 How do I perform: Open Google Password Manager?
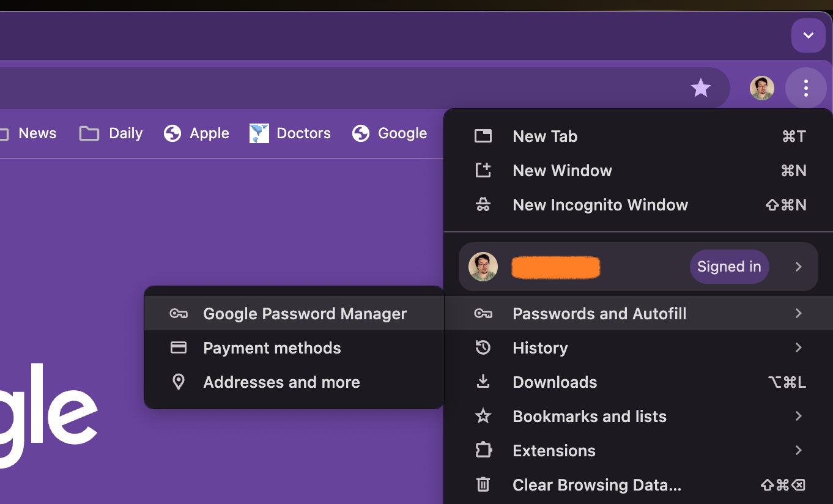coord(294,314)
